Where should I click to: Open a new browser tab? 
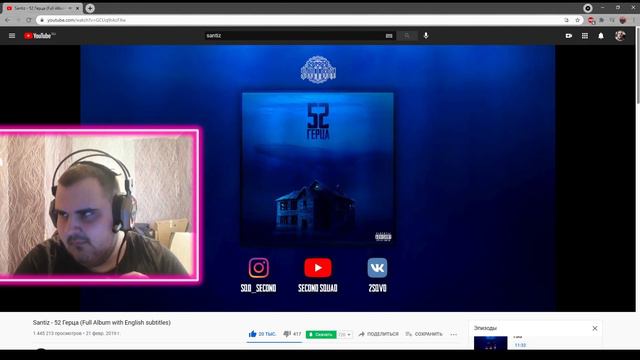[90, 8]
